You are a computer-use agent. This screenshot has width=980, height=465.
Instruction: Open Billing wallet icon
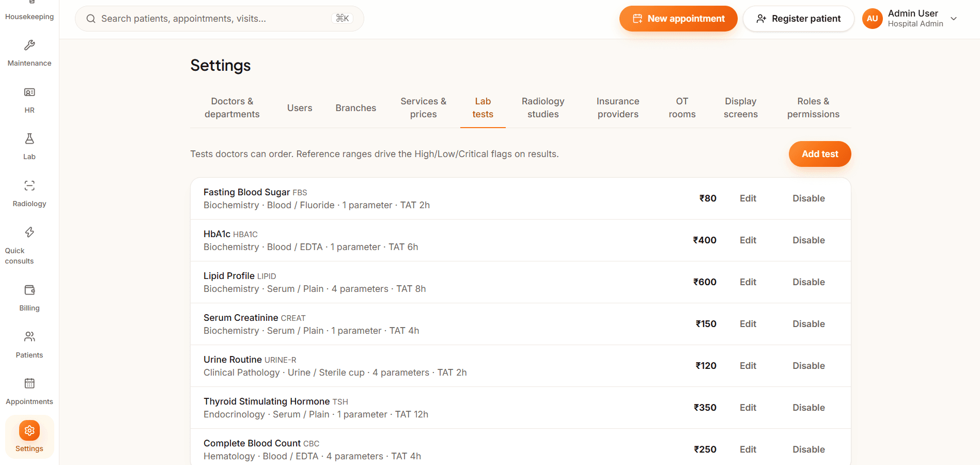point(29,290)
